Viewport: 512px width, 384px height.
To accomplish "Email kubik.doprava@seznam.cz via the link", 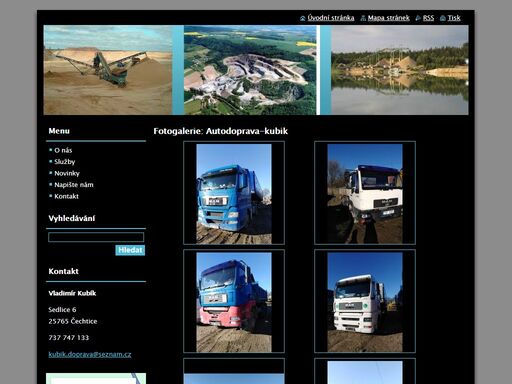I will pos(90,354).
